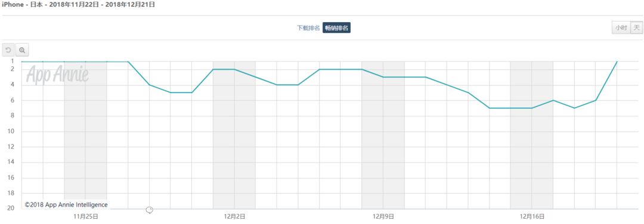
Task: Switch to 下载排名 tab
Action: (x=308, y=28)
